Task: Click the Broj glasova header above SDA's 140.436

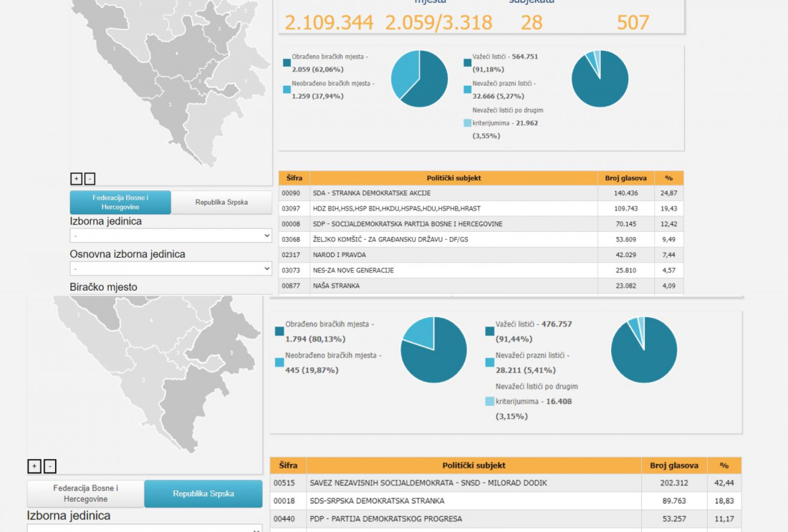Action: (x=625, y=178)
